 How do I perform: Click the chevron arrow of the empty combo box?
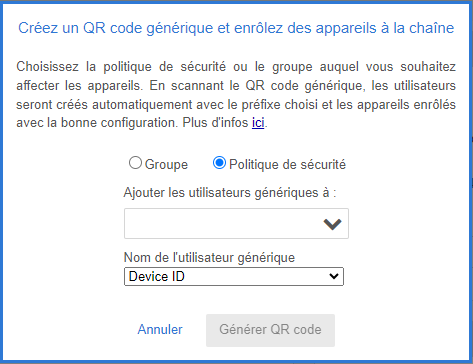(332, 224)
